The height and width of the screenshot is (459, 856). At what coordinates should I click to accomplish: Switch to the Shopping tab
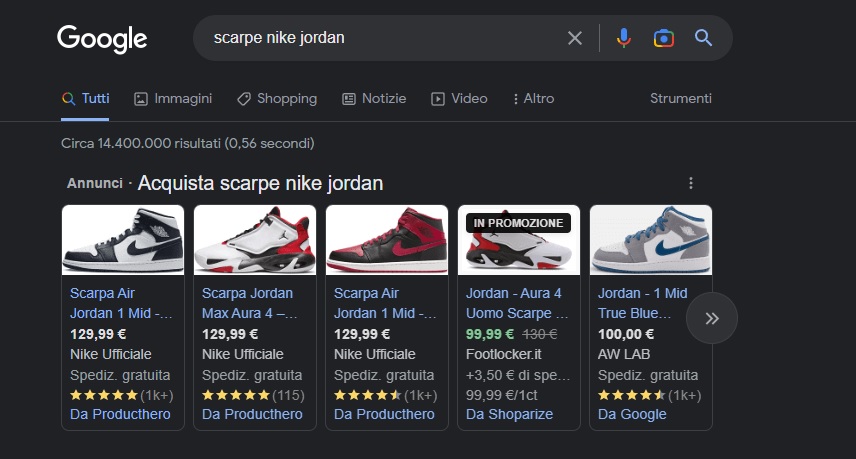[x=277, y=99]
